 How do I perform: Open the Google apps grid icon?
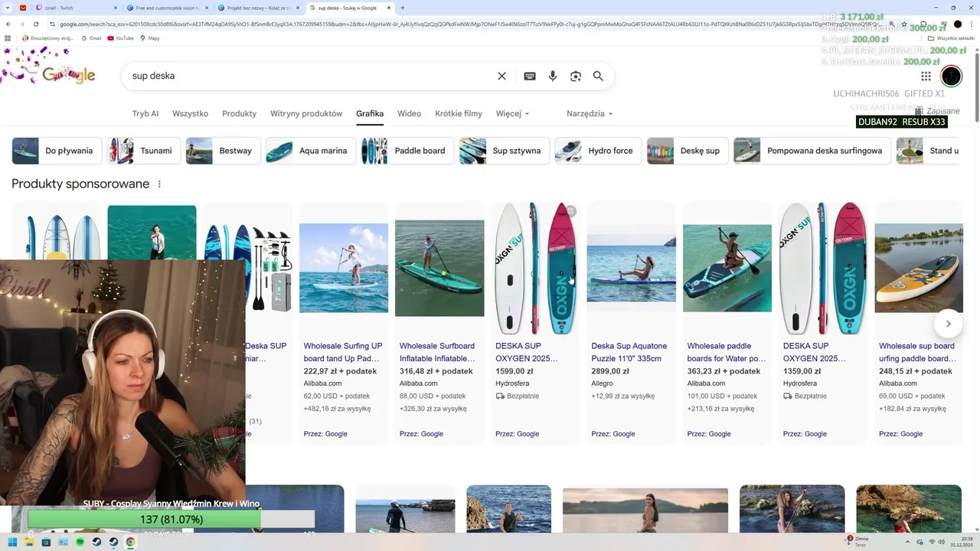coord(926,76)
